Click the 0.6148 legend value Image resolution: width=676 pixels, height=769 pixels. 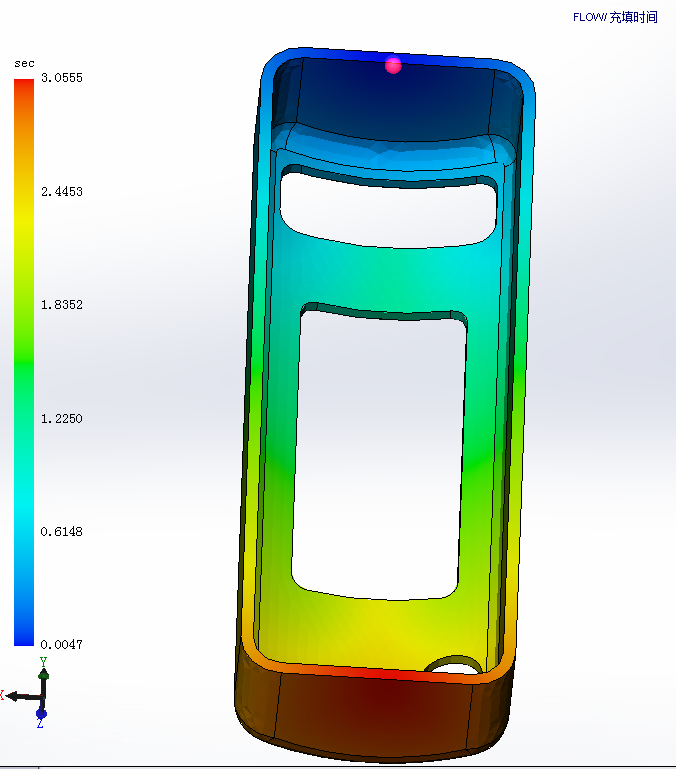pyautogui.click(x=61, y=531)
